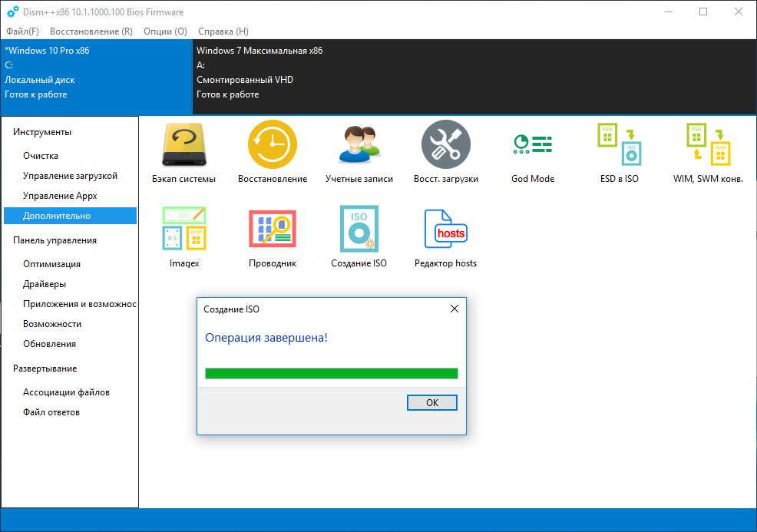This screenshot has width=757, height=532.
Task: Activate the God Mode icon
Action: pos(532,145)
